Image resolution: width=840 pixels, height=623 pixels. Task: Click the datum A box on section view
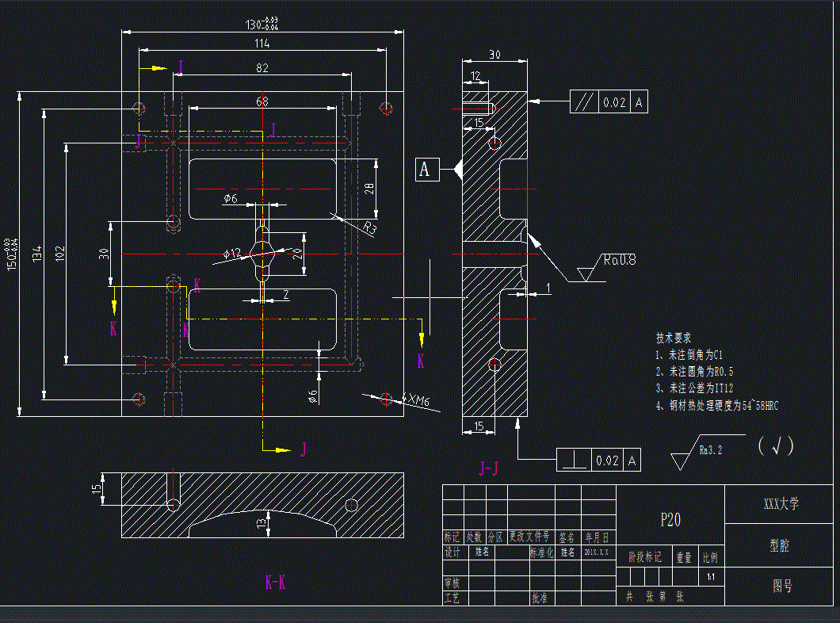(x=427, y=170)
